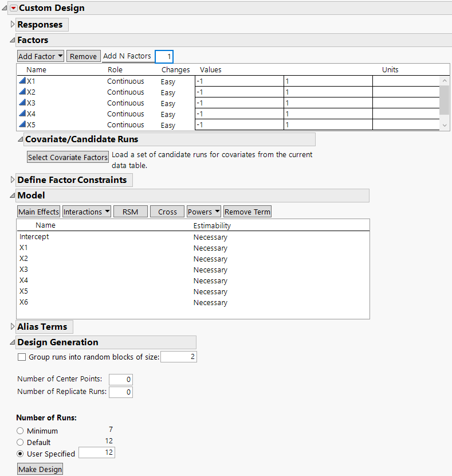Click the User Specified runs input field
The height and width of the screenshot is (476, 452).
point(97,453)
